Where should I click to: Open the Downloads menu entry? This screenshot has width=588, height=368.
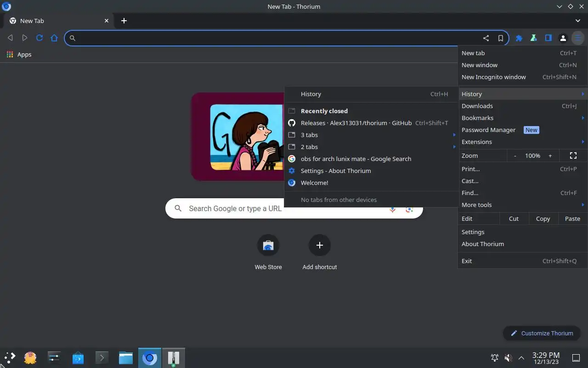(x=523, y=106)
